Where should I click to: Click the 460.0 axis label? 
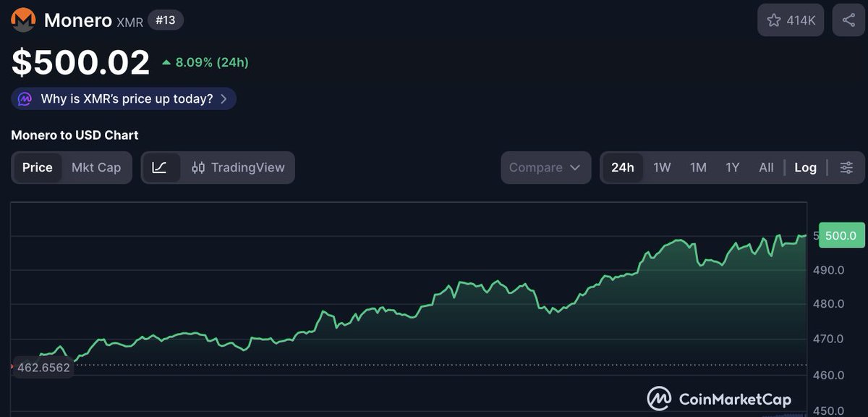[x=830, y=375]
